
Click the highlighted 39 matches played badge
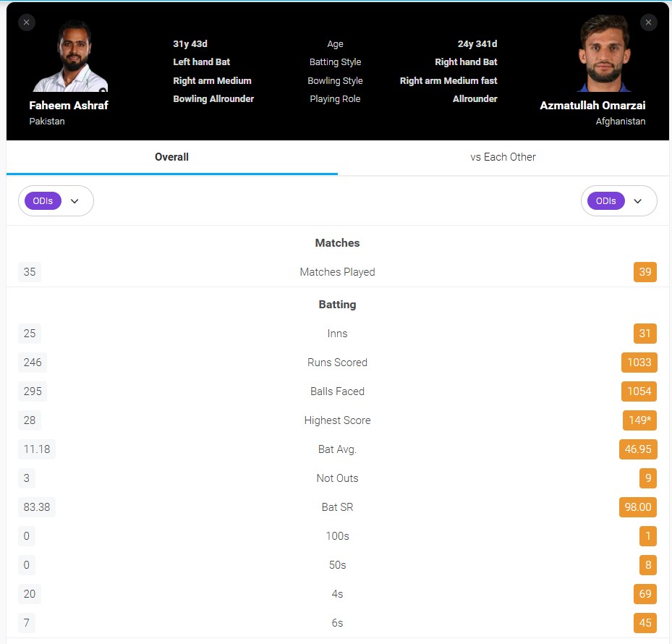[645, 272]
